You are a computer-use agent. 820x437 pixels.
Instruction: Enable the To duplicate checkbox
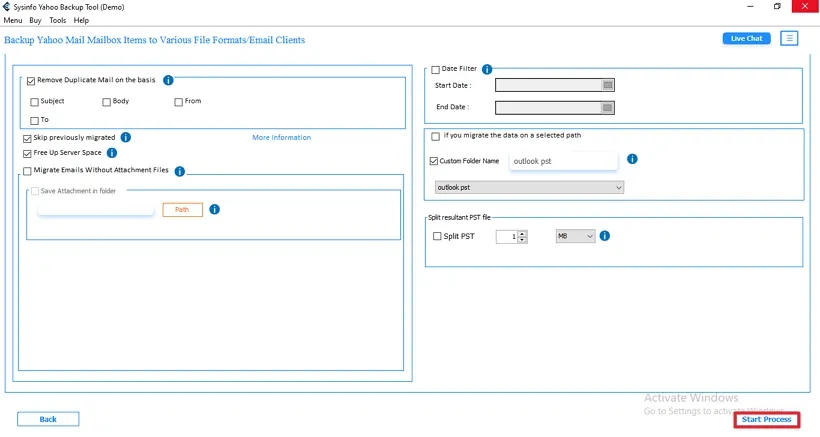point(35,121)
